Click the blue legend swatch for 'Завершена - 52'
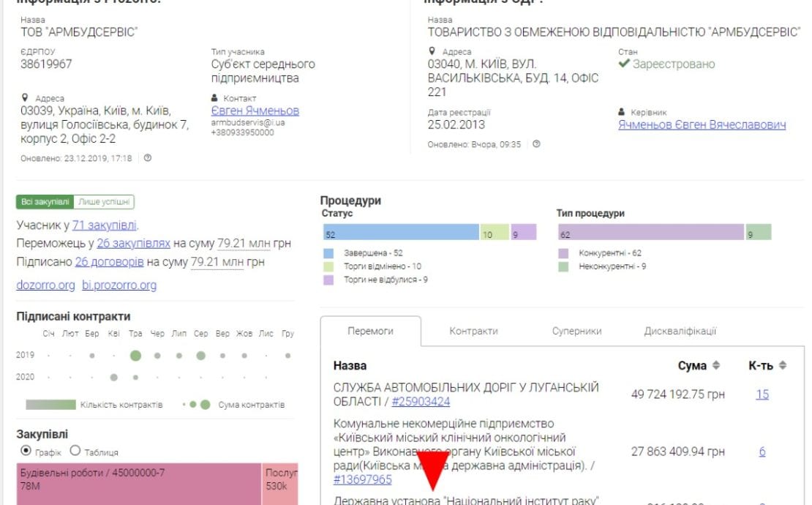 [x=328, y=253]
